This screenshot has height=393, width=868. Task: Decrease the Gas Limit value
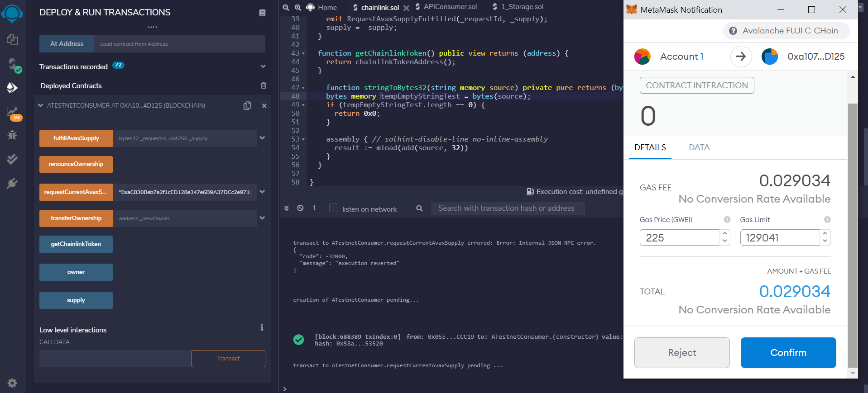coord(825,241)
